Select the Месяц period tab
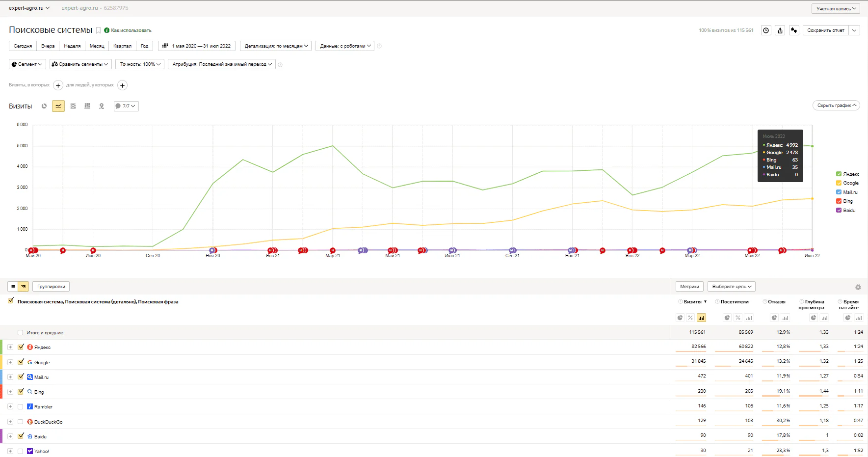This screenshot has height=457, width=868. click(97, 46)
